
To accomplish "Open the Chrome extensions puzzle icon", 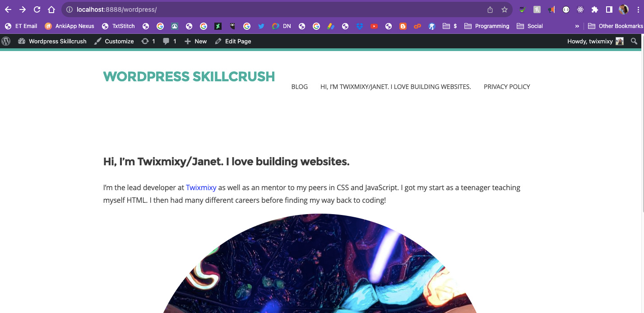I will [x=595, y=9].
